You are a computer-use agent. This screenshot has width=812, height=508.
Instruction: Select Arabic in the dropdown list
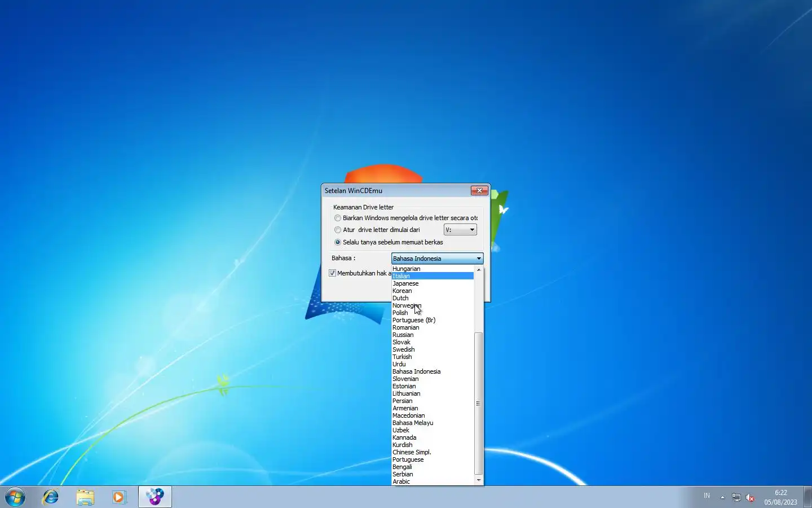click(433, 481)
